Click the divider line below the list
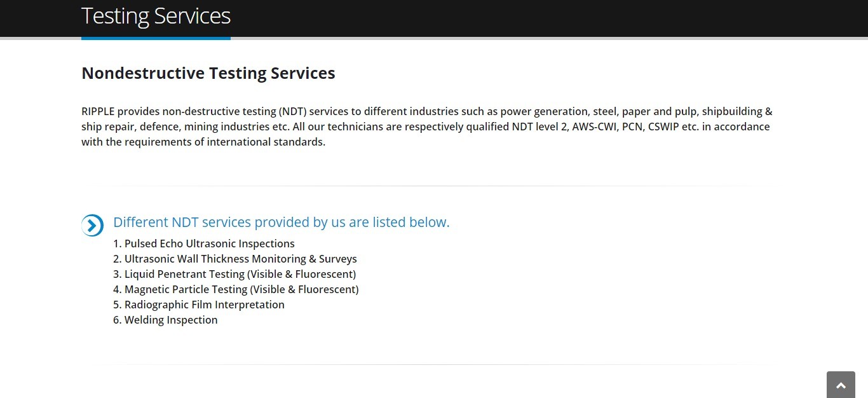Image resolution: width=868 pixels, height=398 pixels. (434, 364)
